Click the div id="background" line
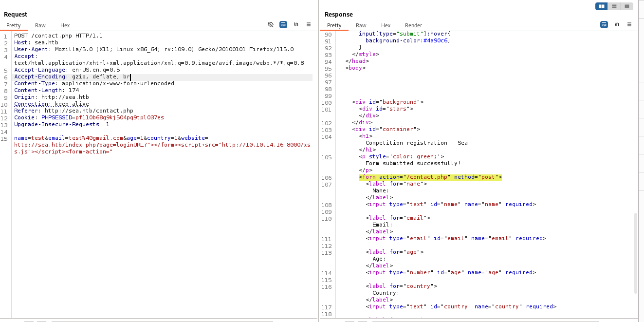The height and width of the screenshot is (322, 644). click(x=388, y=102)
